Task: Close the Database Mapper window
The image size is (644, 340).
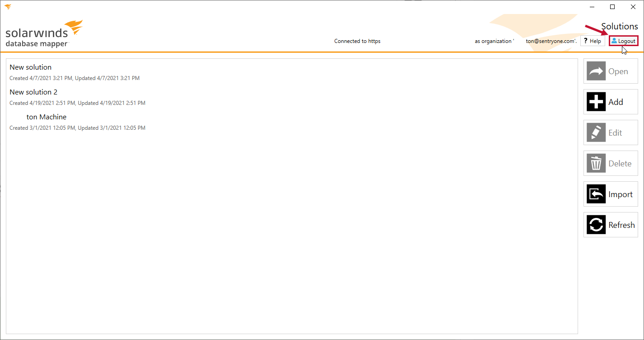Action: [633, 7]
